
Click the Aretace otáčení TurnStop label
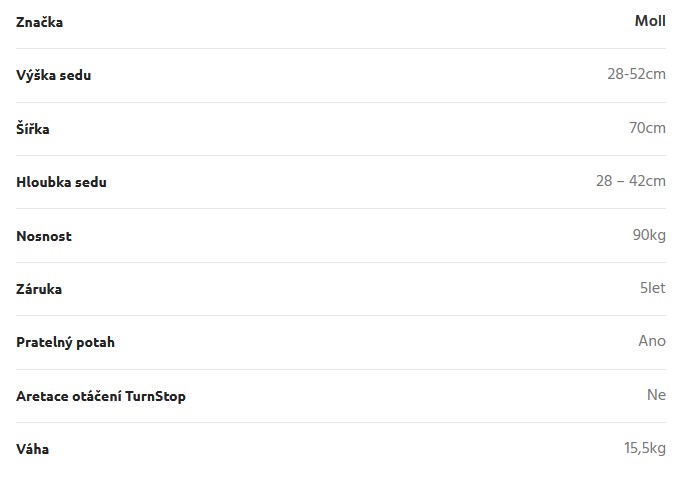click(101, 396)
